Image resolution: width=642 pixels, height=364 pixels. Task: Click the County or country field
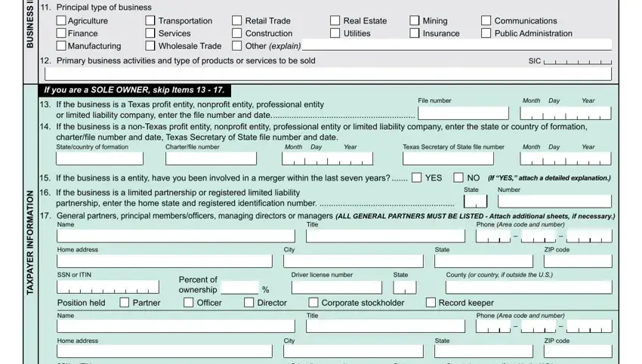coord(529,287)
